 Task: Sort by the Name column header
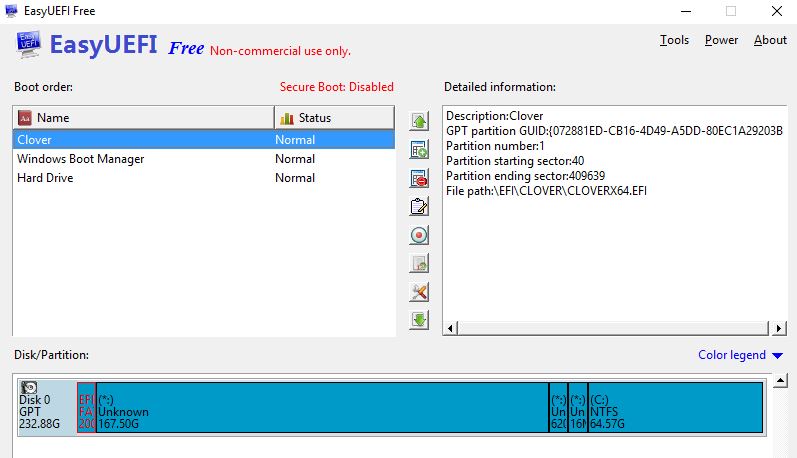pos(143,118)
